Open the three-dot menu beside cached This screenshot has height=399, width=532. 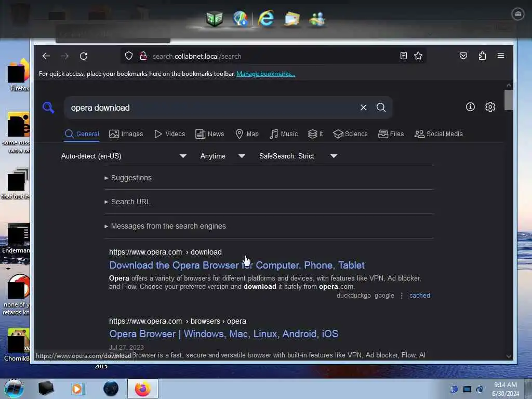[x=402, y=296]
